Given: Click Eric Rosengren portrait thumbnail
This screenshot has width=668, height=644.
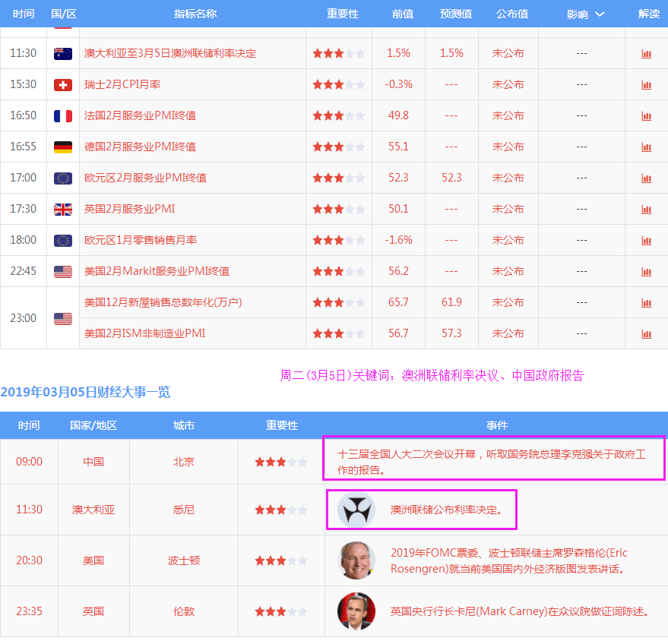Looking at the screenshot, I should [356, 560].
